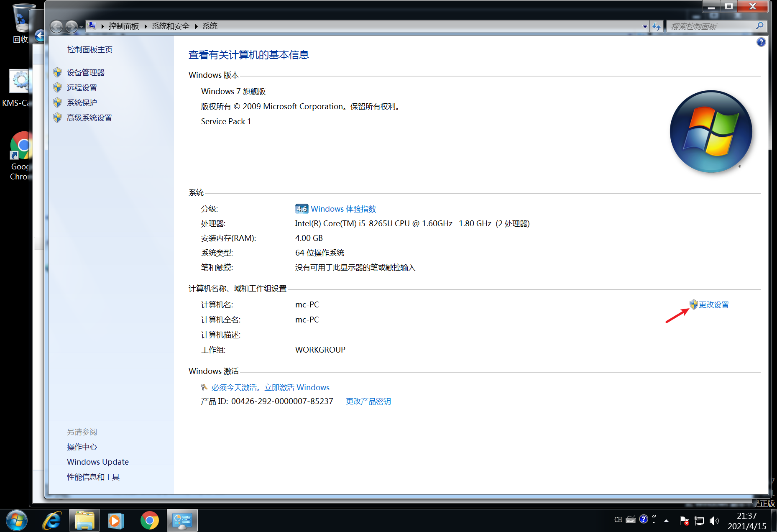Click the processor value text i5-8265U

pyautogui.click(x=412, y=223)
